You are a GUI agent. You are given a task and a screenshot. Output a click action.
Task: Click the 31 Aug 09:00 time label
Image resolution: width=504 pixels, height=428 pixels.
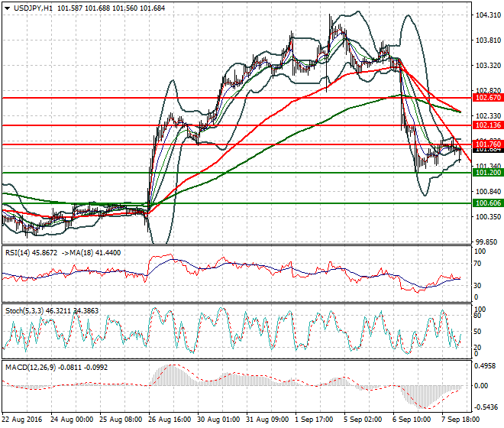pyautogui.click(x=267, y=420)
